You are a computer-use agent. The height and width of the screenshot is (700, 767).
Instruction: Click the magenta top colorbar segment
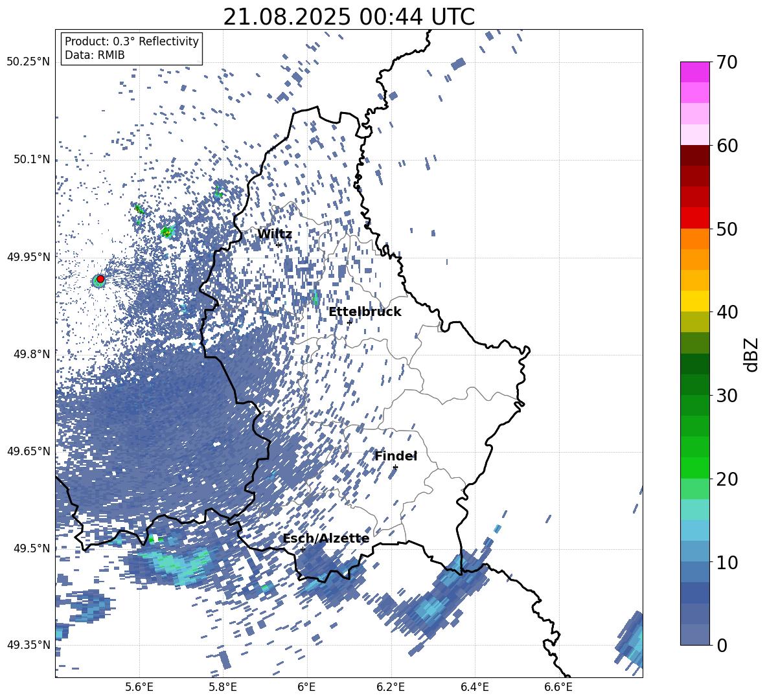(694, 72)
